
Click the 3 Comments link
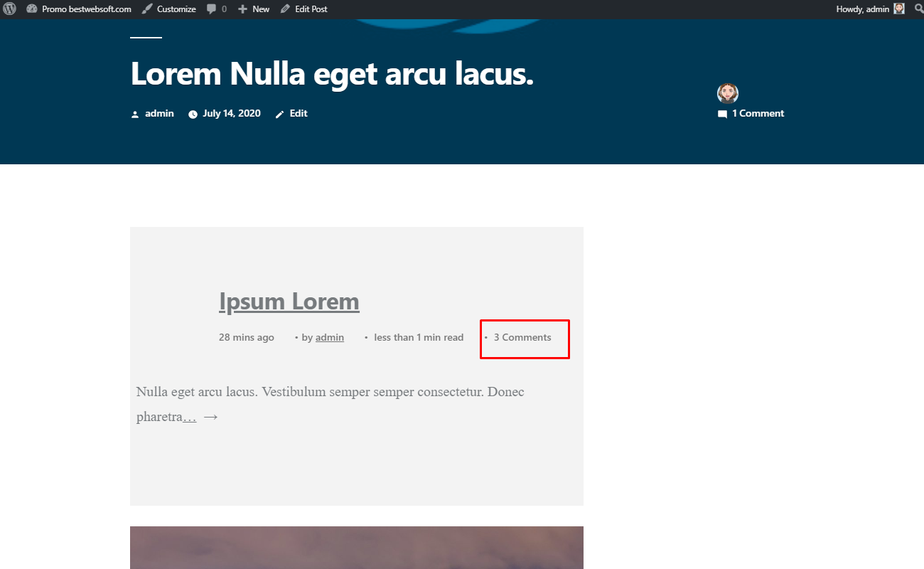click(522, 337)
